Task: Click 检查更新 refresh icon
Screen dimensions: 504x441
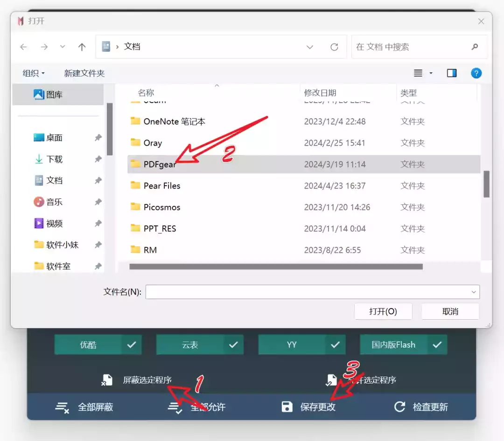Action: tap(399, 406)
